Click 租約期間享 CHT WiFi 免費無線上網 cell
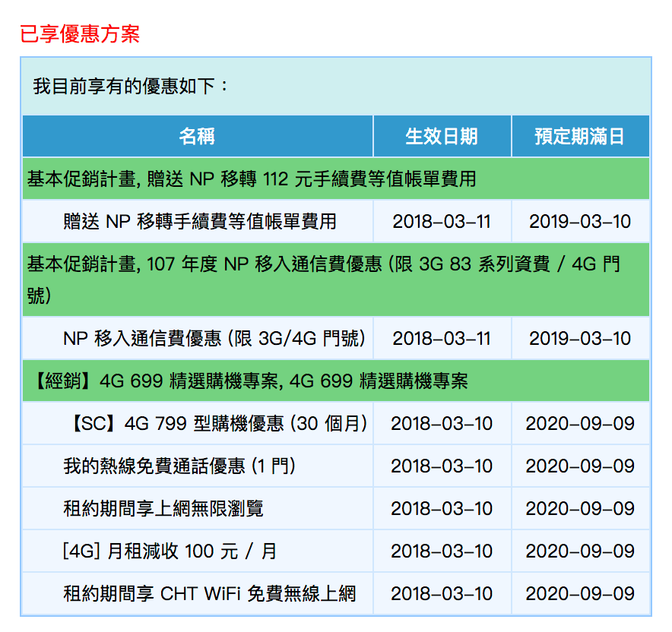The width and height of the screenshot is (672, 632). point(198,593)
